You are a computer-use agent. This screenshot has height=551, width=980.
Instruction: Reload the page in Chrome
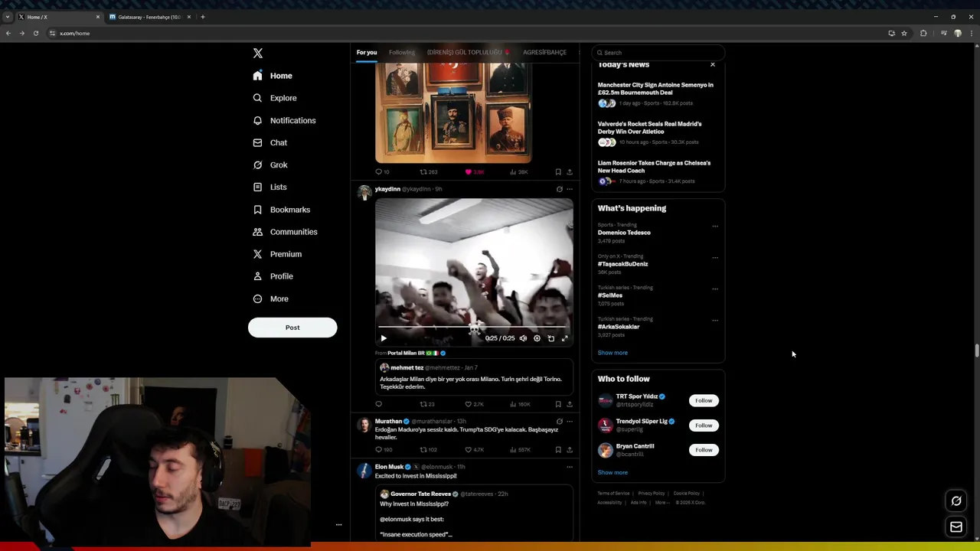pos(35,33)
